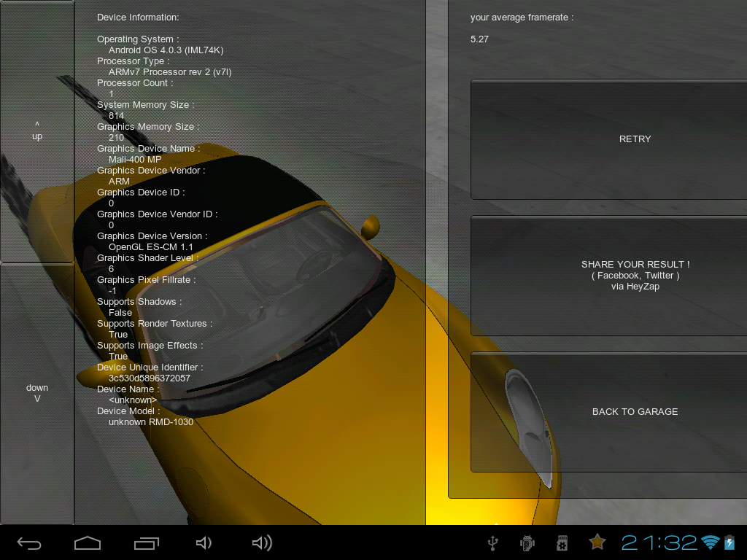Tap 'Processor Count :' label
747x560 pixels.
coord(135,83)
